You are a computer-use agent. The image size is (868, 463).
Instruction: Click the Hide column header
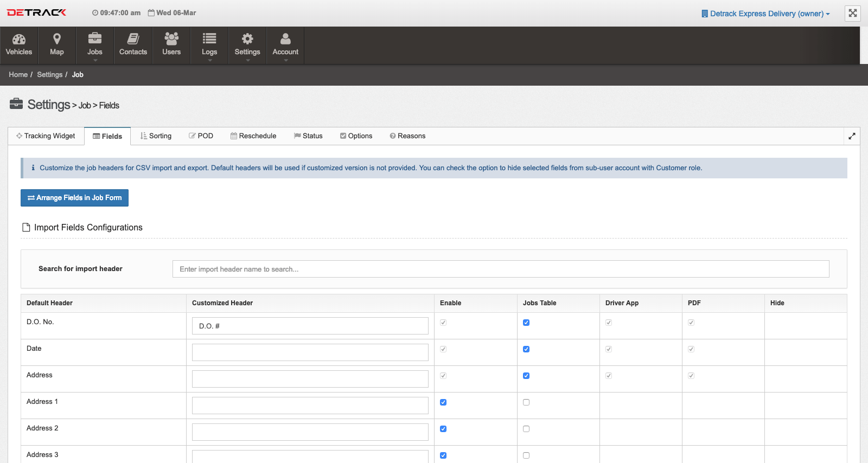point(777,303)
